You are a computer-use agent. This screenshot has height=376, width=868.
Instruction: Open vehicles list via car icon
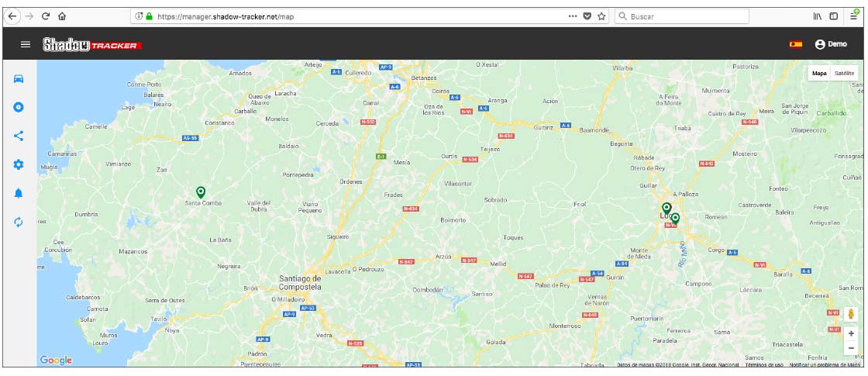click(19, 78)
